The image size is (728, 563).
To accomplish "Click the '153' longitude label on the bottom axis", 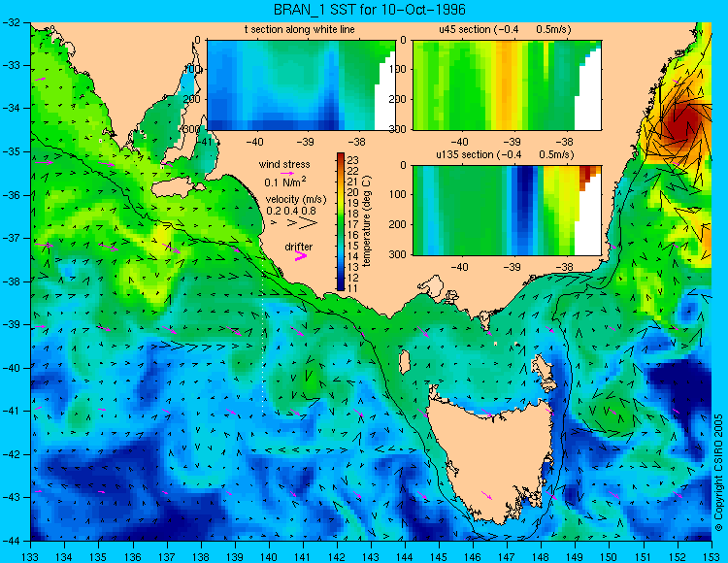I will (711, 557).
